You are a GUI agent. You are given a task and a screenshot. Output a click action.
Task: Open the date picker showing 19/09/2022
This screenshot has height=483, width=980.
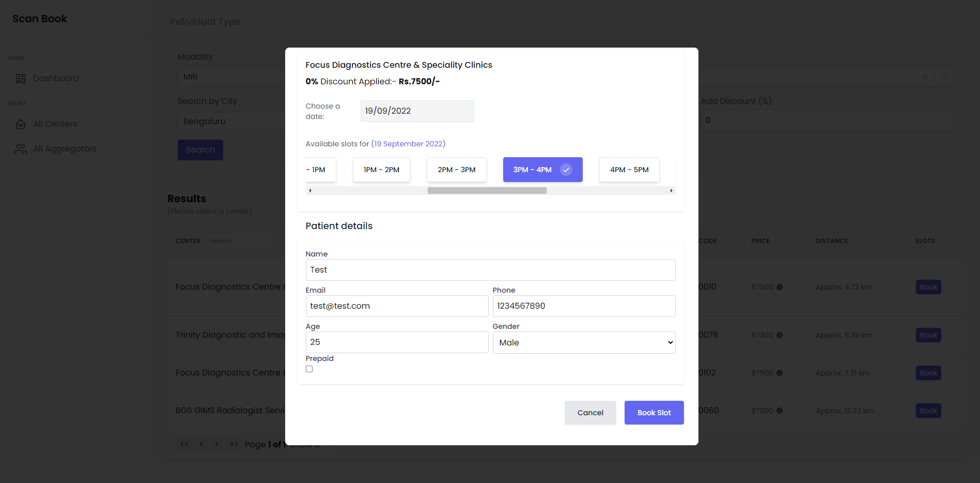(x=417, y=111)
